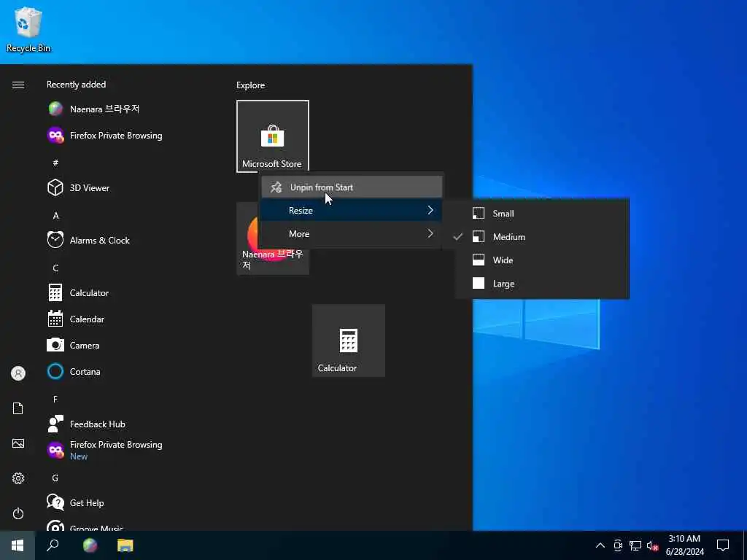Click the letter A section header
Image resolution: width=747 pixels, height=560 pixels.
(x=55, y=216)
